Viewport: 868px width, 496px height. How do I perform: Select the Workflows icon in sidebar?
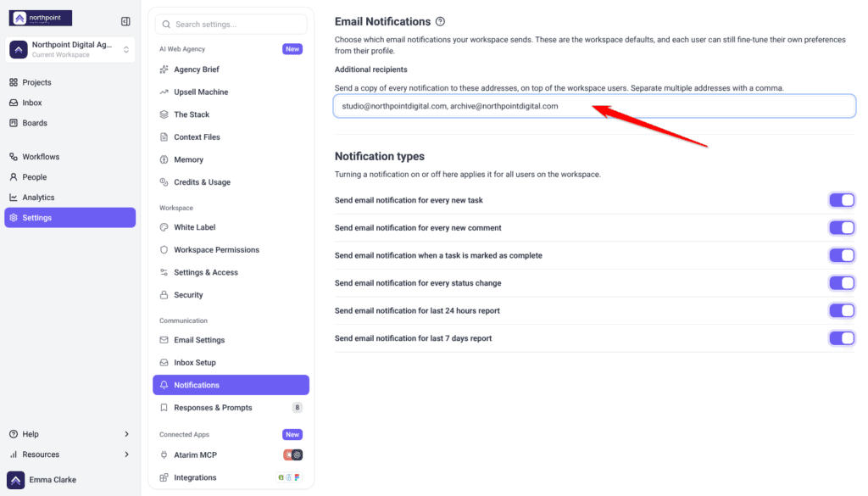14,157
